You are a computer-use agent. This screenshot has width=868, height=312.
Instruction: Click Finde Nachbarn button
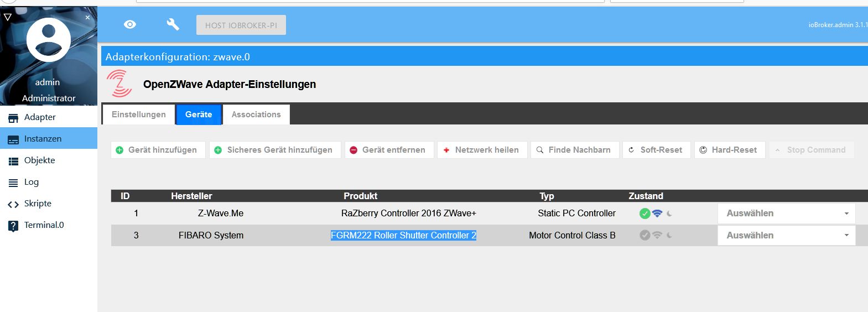pyautogui.click(x=575, y=150)
